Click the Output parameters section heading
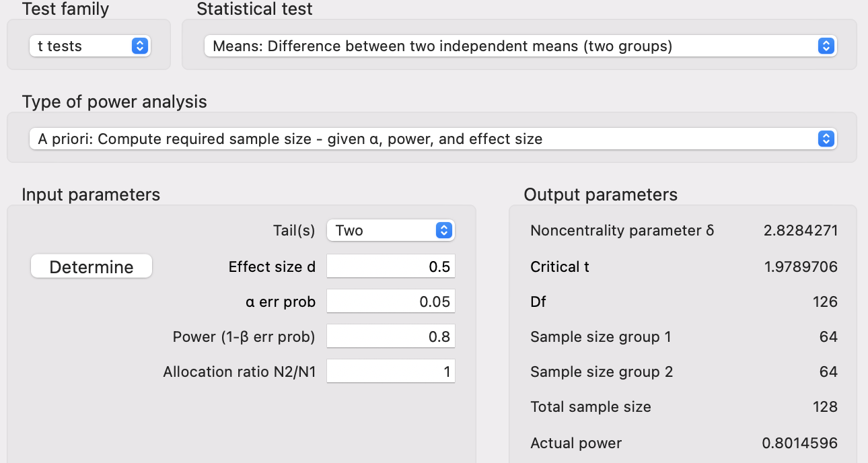This screenshot has height=463, width=868. [x=600, y=195]
